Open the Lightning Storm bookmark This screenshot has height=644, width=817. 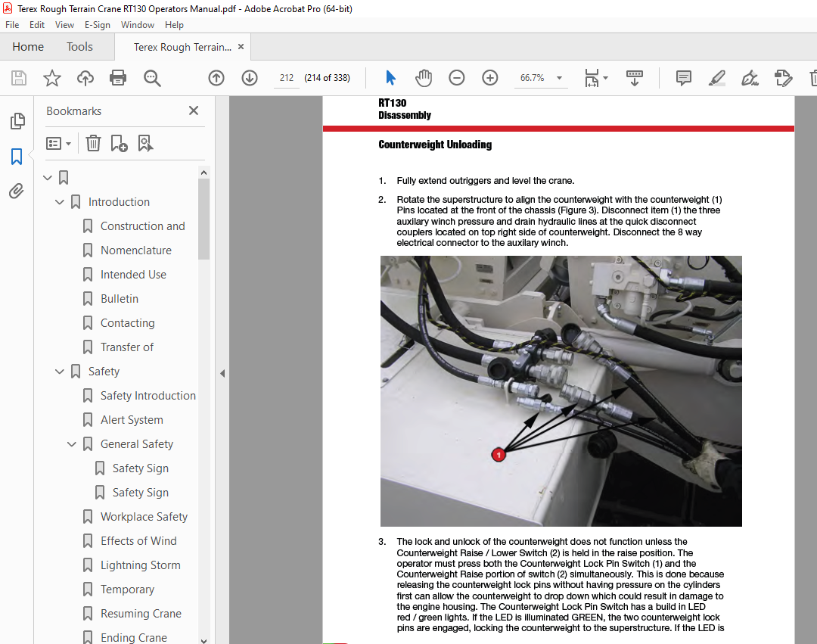[x=141, y=565]
